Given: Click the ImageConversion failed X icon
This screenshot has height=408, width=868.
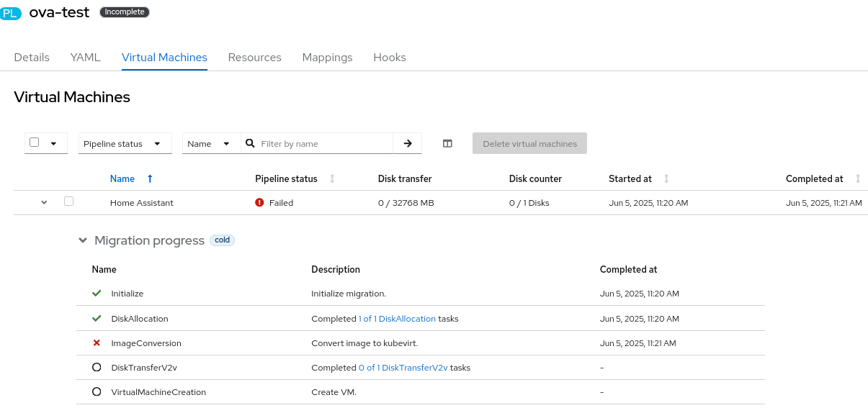Looking at the screenshot, I should click(x=97, y=343).
